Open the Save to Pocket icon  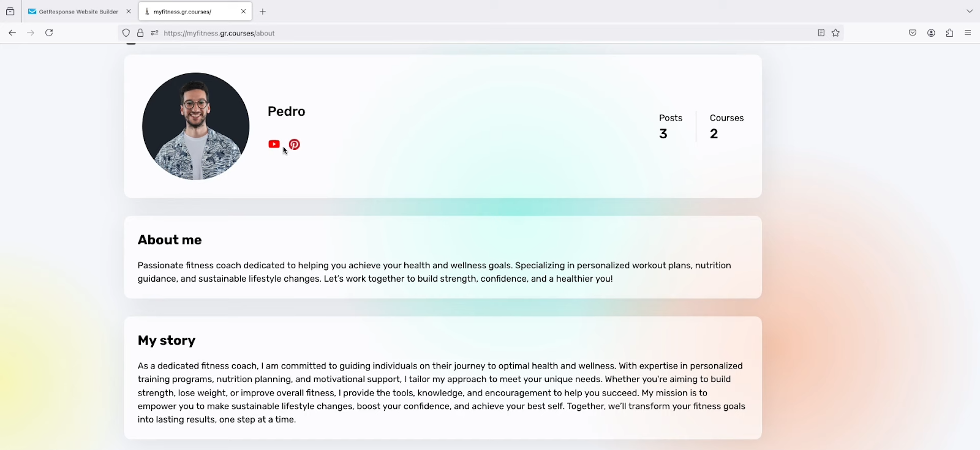[x=913, y=33]
